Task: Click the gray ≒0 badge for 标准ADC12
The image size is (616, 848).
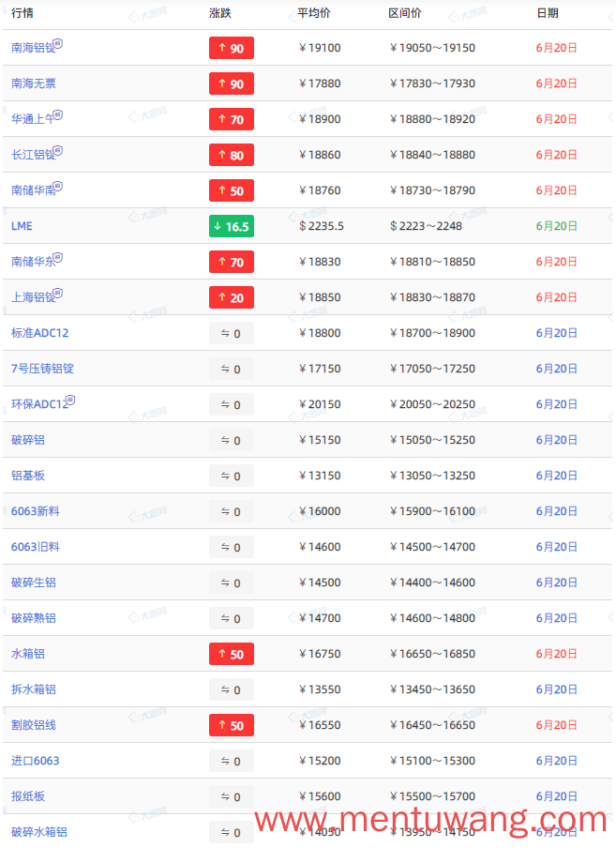Action: pos(232,334)
